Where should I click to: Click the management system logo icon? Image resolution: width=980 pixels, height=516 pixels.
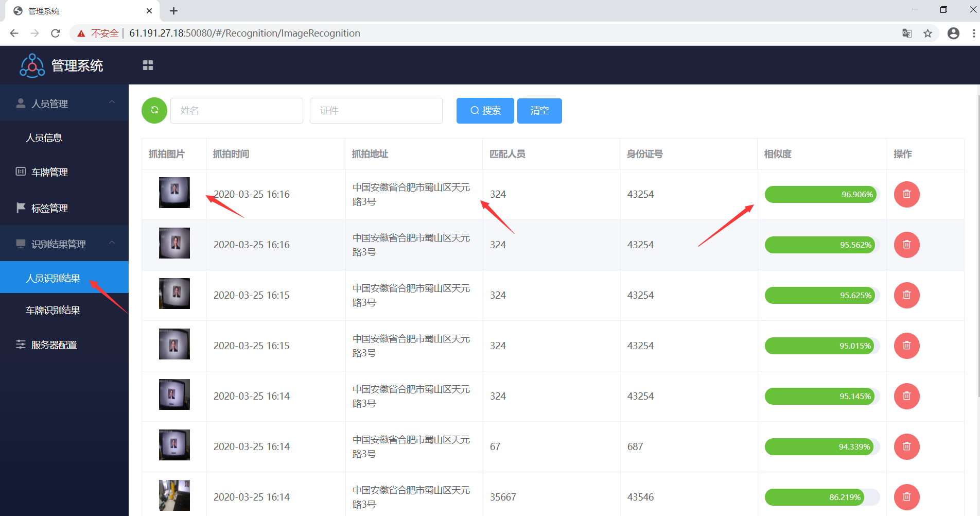tap(32, 65)
